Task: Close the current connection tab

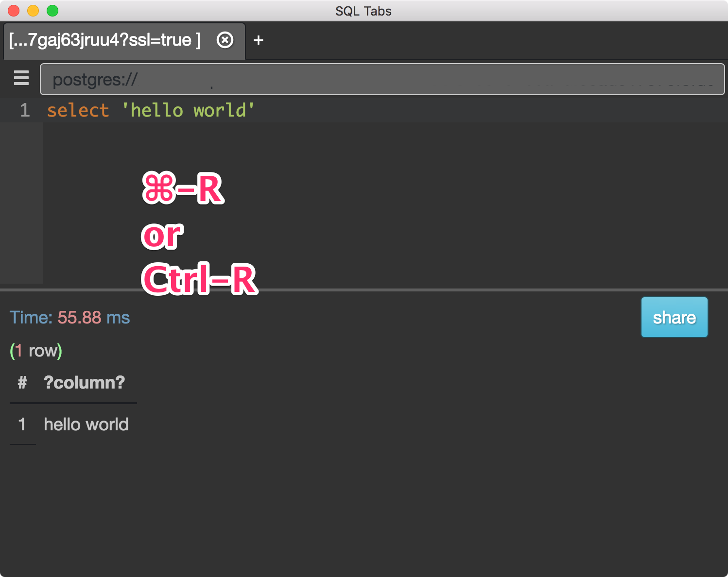Action: click(x=225, y=41)
